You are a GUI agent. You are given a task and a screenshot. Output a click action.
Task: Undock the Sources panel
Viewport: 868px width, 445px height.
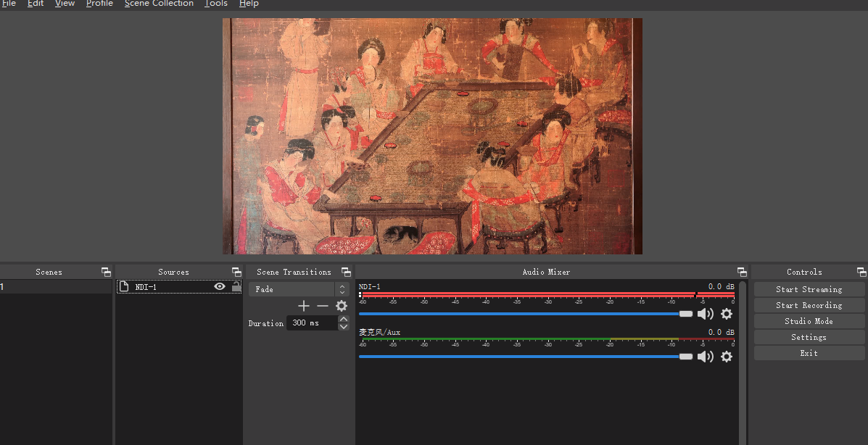(236, 272)
